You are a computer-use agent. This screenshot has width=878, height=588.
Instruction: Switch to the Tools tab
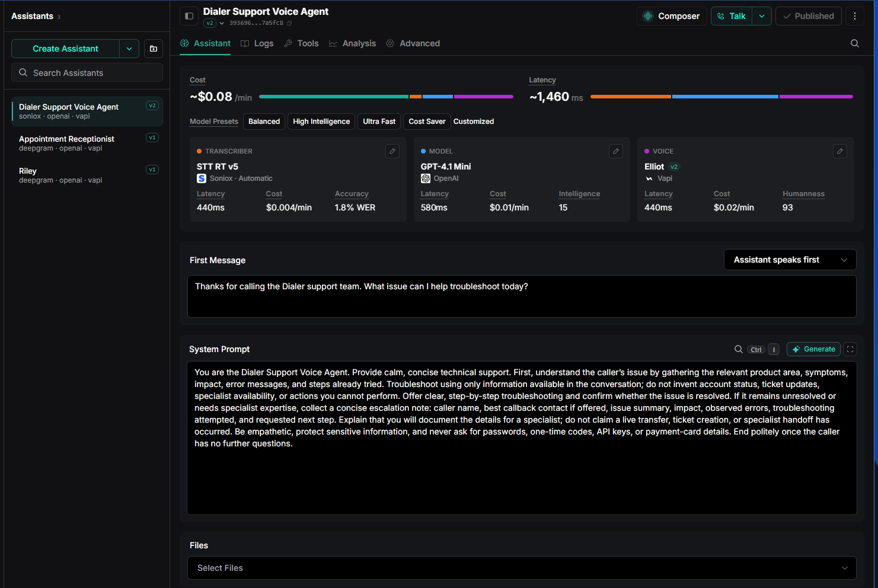(301, 43)
